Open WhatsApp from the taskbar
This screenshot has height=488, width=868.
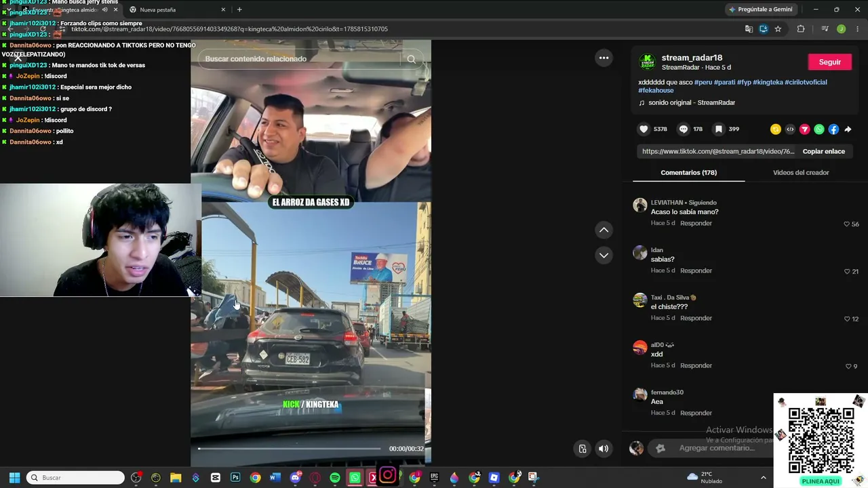click(x=355, y=478)
